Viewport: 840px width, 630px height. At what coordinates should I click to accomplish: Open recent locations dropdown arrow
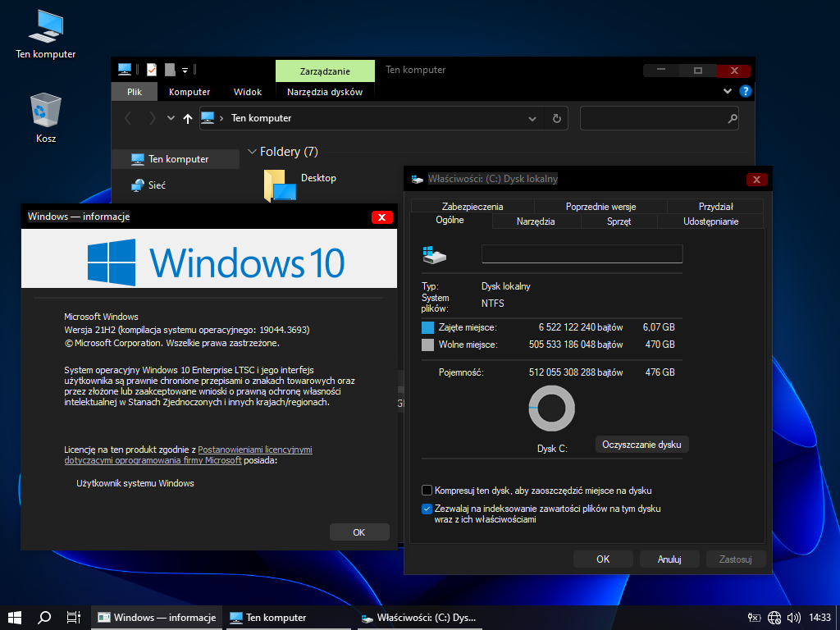tap(171, 118)
